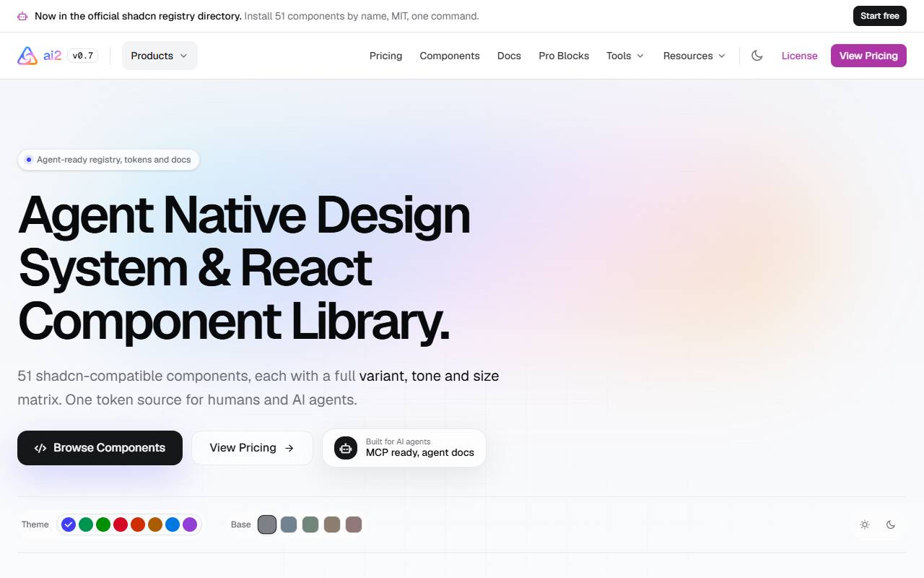Enable dark mode via moon icon beside sun
The image size is (924, 578).
[891, 525]
